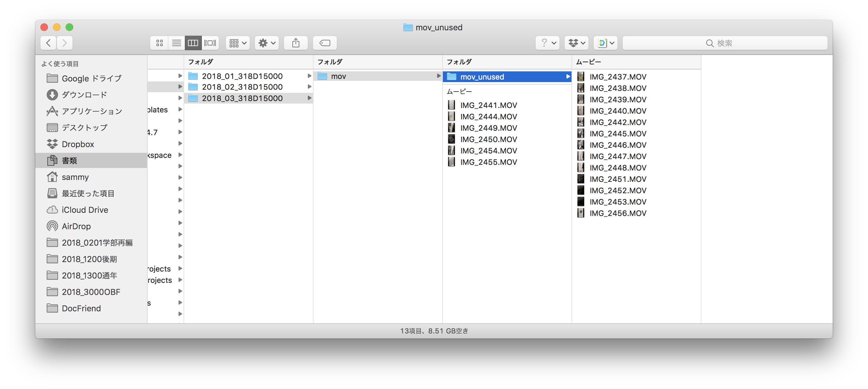Click thumbnail icon of IMG_2439.MOV

pyautogui.click(x=581, y=99)
